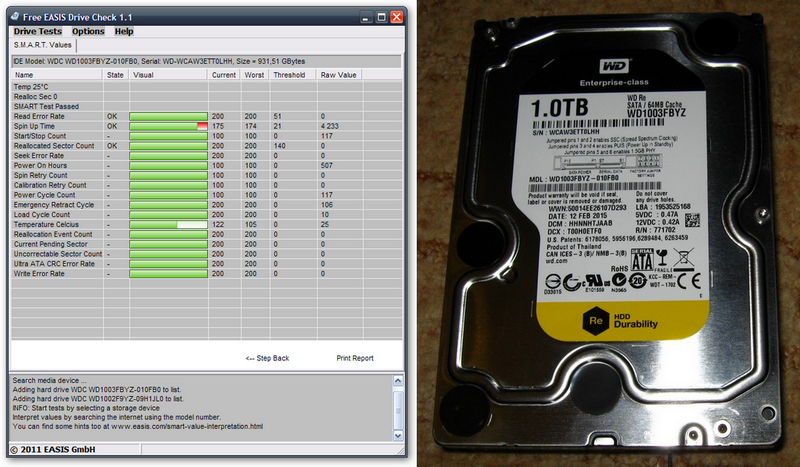Screen dimensions: 800x467
Task: Click the application icon in title bar
Action: [15, 17]
